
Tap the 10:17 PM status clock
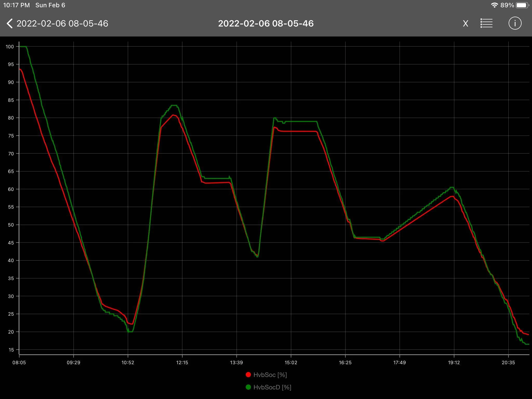click(16, 5)
